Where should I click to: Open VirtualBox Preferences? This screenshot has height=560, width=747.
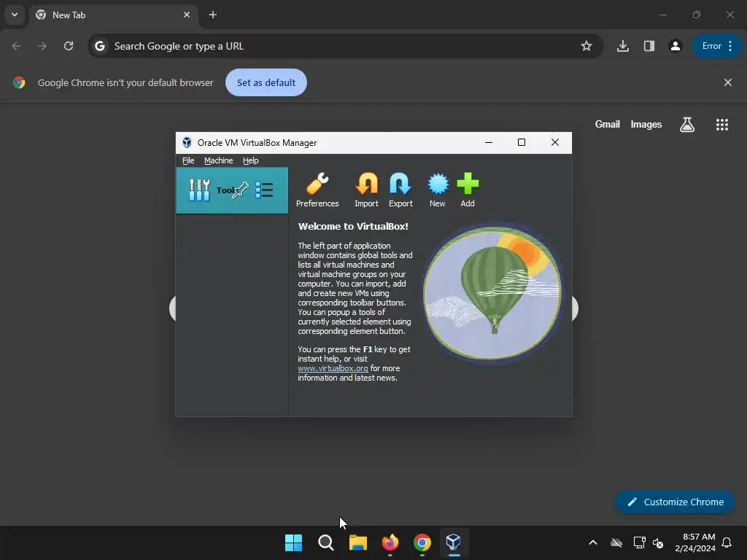pos(317,190)
